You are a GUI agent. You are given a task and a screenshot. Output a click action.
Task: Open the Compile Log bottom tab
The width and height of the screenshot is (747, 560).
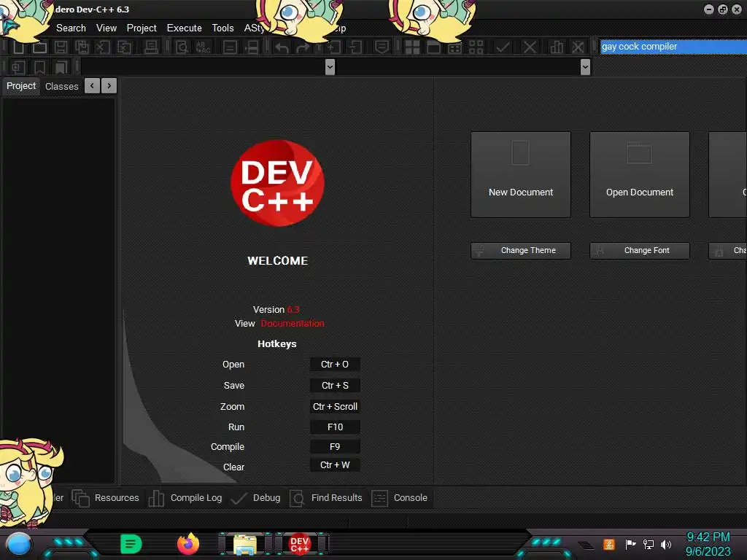click(185, 498)
